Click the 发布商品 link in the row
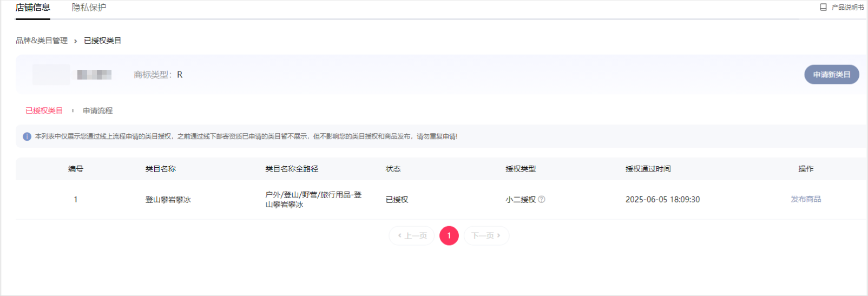The height and width of the screenshot is (296, 868). coord(806,199)
